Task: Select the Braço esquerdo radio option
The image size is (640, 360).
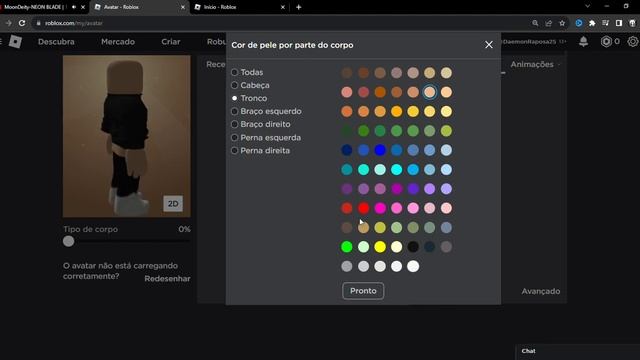Action: pos(267,111)
